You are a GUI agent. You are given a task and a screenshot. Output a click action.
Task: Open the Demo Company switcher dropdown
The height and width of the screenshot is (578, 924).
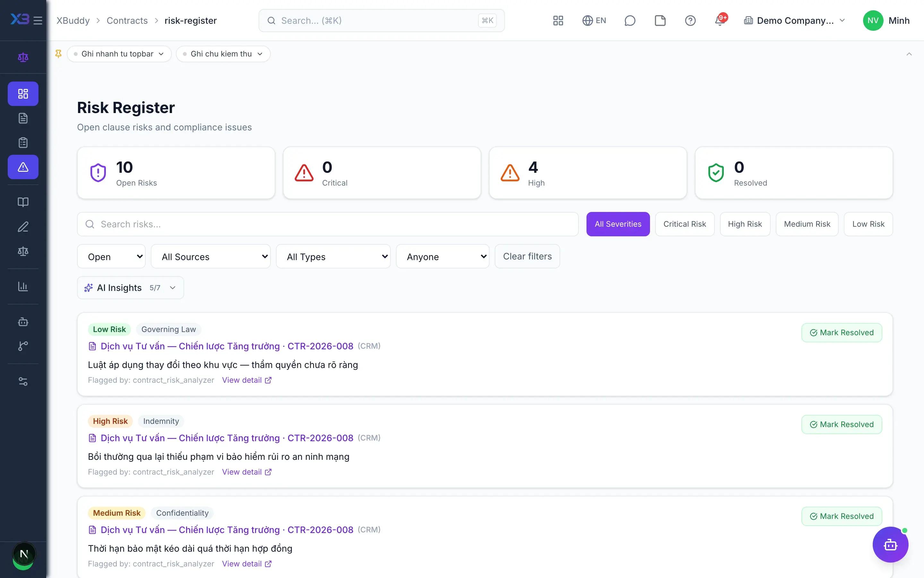[x=795, y=21]
